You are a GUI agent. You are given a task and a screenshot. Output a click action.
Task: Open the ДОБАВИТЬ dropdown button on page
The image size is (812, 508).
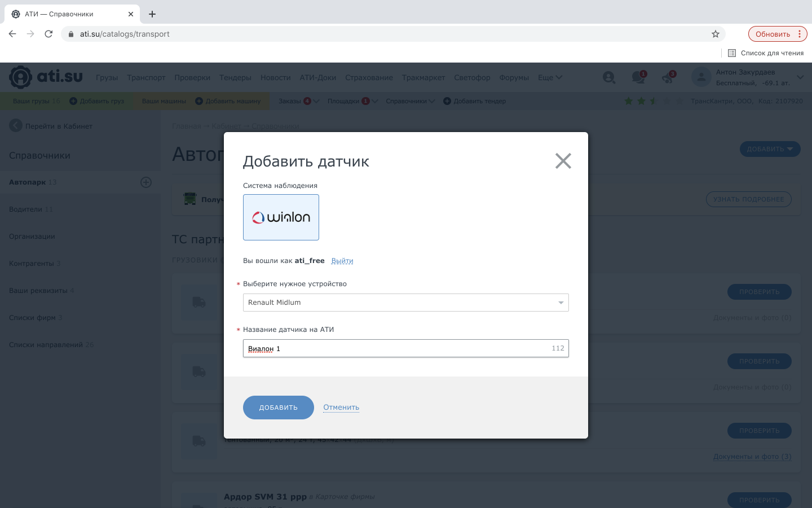[770, 149]
